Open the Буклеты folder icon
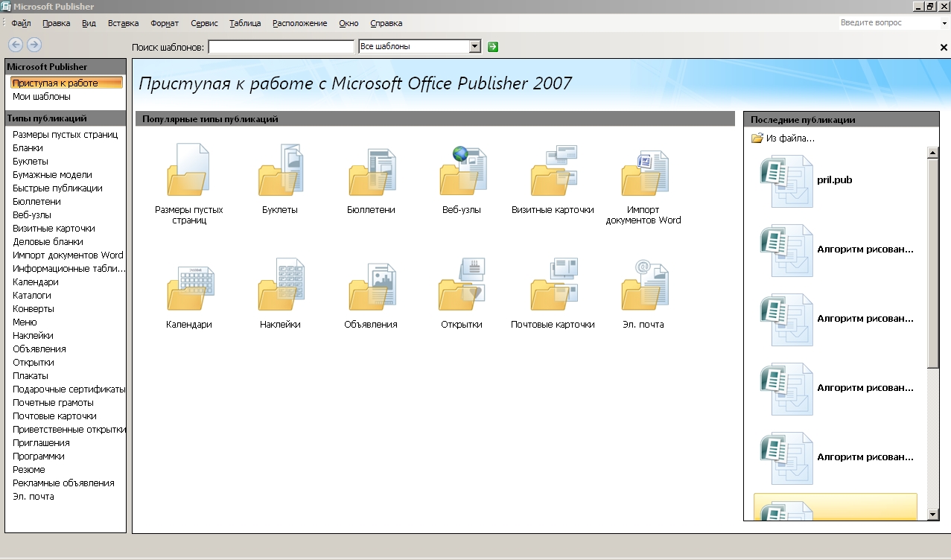Screen dimensions: 951x560 pos(280,171)
